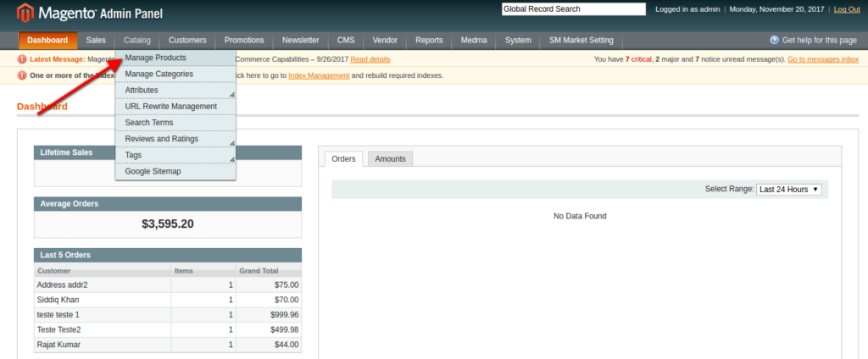The image size is (868, 359).
Task: Click the $999.96 grand total cell
Action: click(x=269, y=315)
